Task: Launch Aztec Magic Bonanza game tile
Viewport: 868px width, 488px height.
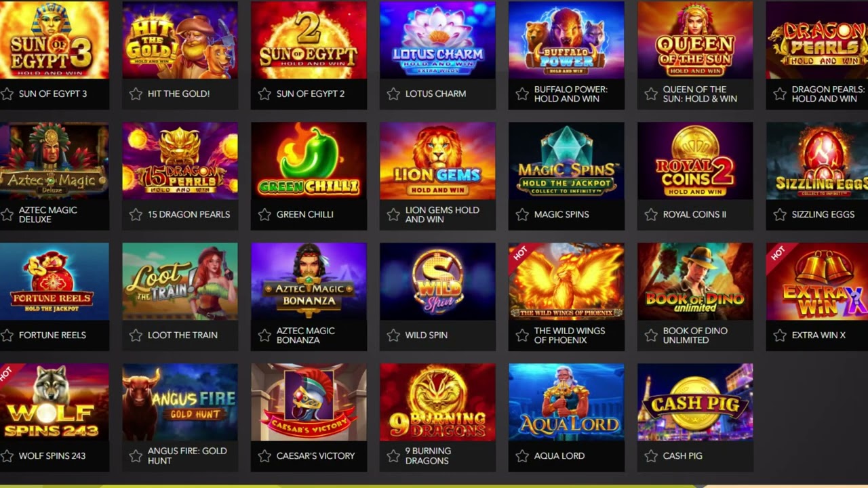Action: tap(309, 281)
